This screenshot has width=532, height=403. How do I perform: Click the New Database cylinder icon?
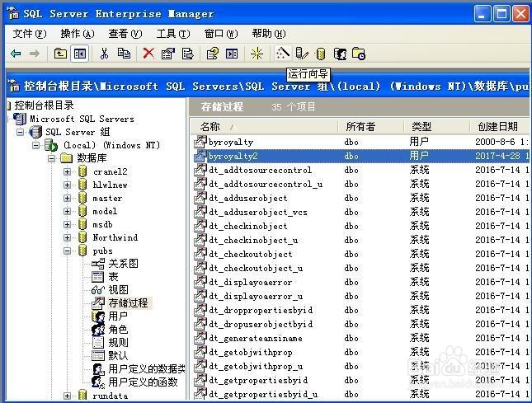point(320,54)
